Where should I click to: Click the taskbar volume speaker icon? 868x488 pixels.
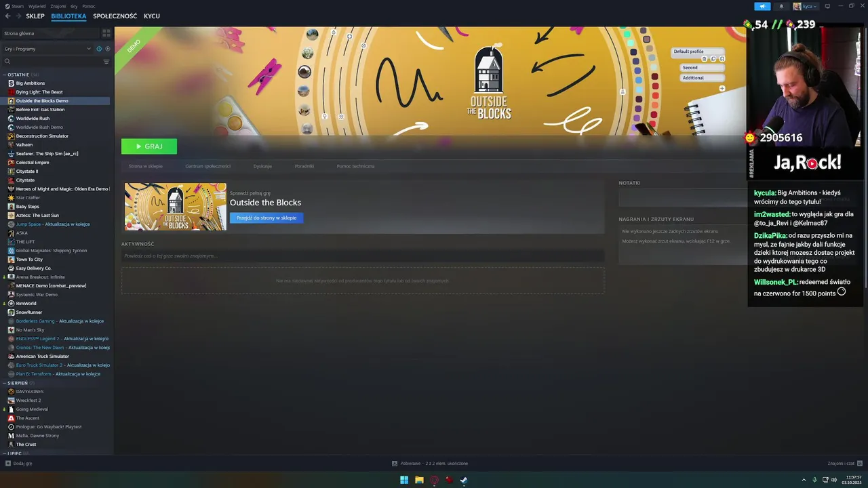[x=833, y=480]
